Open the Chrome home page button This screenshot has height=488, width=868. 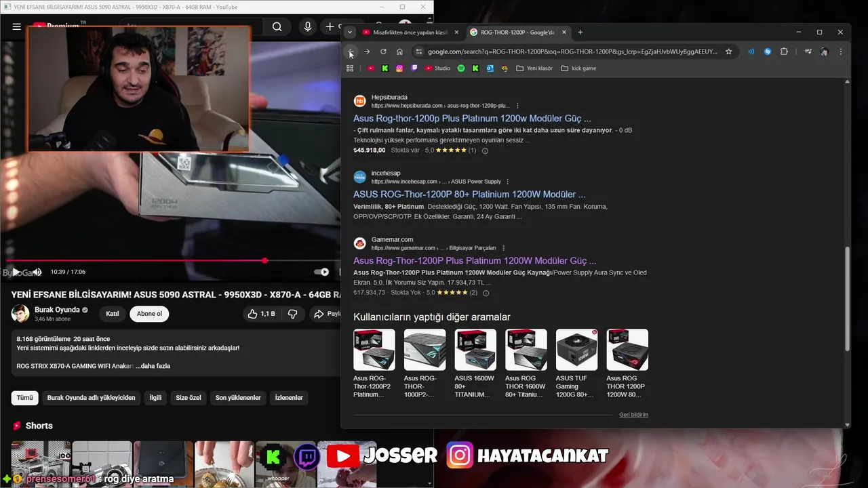399,52
